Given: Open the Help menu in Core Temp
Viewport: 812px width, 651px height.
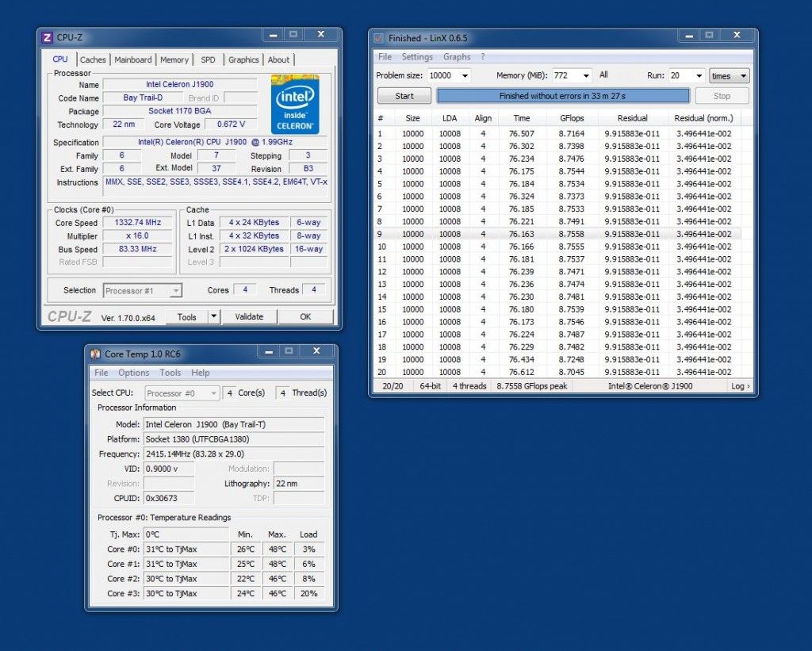Looking at the screenshot, I should [x=201, y=373].
